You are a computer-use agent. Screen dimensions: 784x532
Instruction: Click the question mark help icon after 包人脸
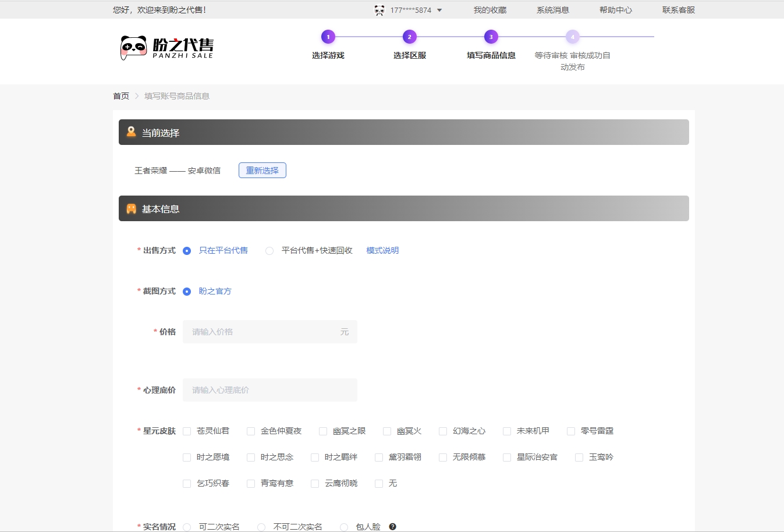(x=393, y=527)
